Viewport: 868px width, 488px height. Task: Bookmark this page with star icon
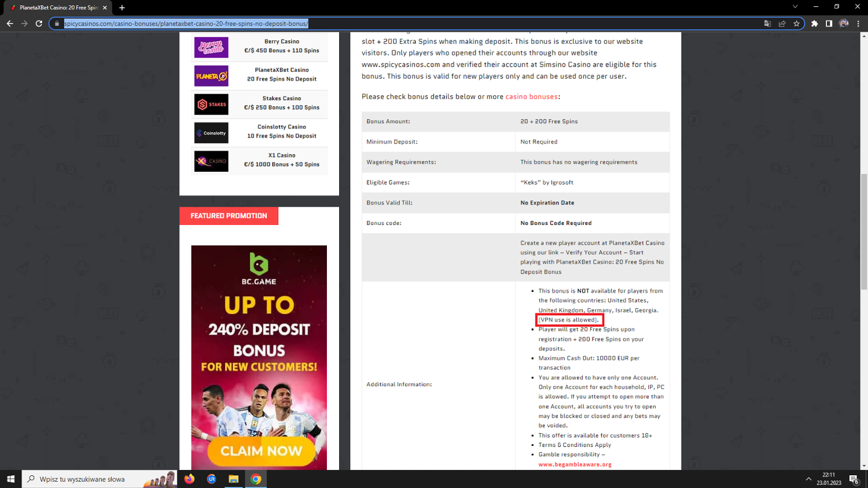796,24
